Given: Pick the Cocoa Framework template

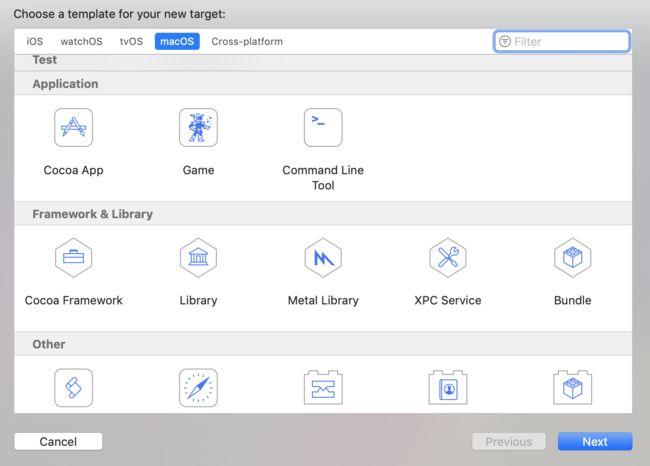Looking at the screenshot, I should point(73,257).
